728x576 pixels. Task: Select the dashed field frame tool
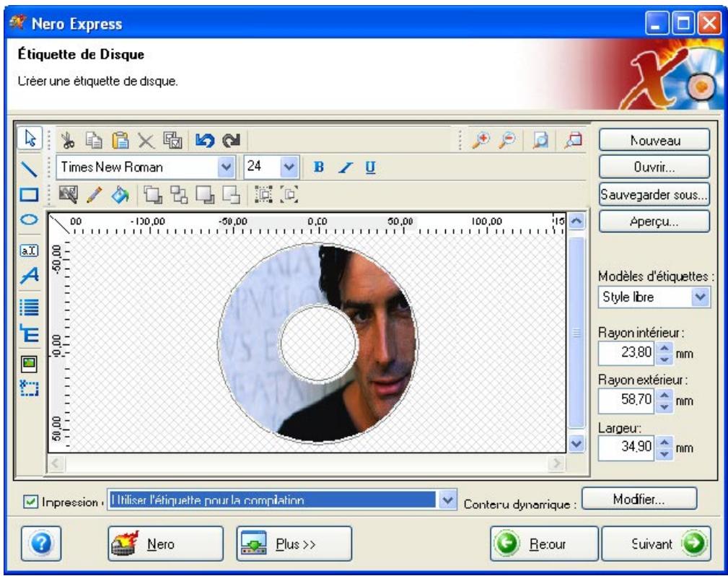coord(30,388)
